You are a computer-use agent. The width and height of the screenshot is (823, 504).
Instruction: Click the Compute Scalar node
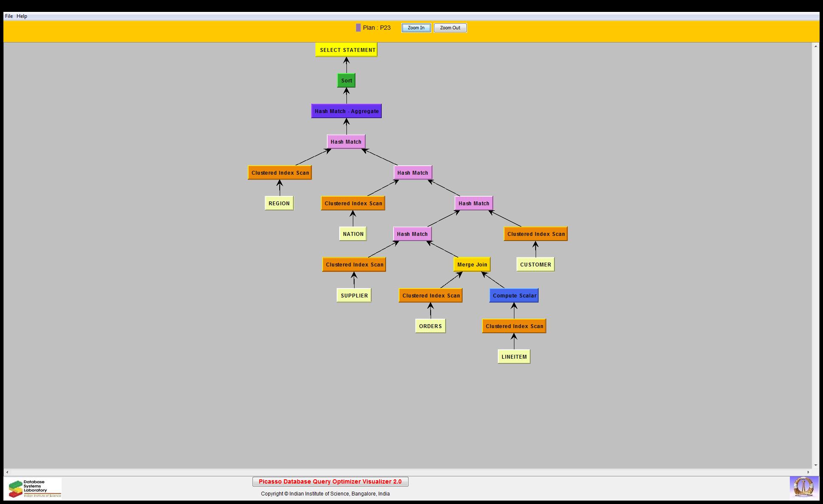[514, 295]
